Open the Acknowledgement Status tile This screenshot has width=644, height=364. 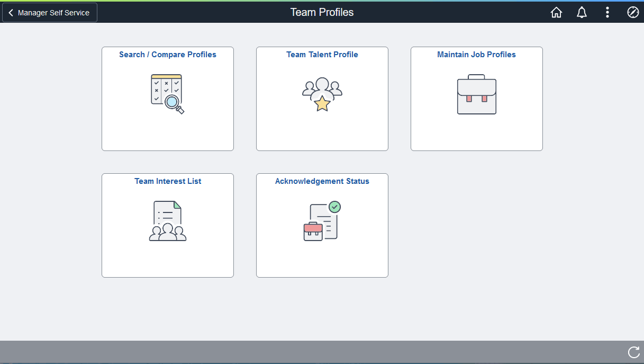322,225
